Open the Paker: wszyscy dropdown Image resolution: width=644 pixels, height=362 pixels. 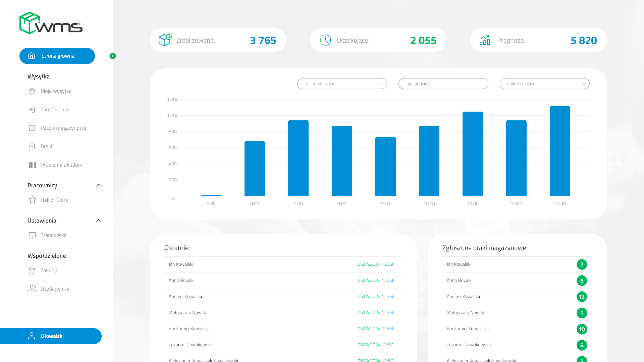pos(342,84)
